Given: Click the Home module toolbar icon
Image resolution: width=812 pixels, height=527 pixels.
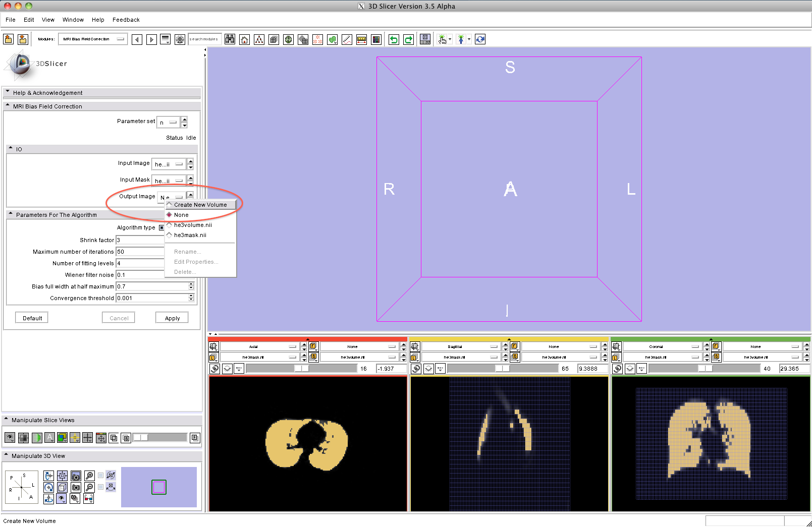Looking at the screenshot, I should [245, 39].
